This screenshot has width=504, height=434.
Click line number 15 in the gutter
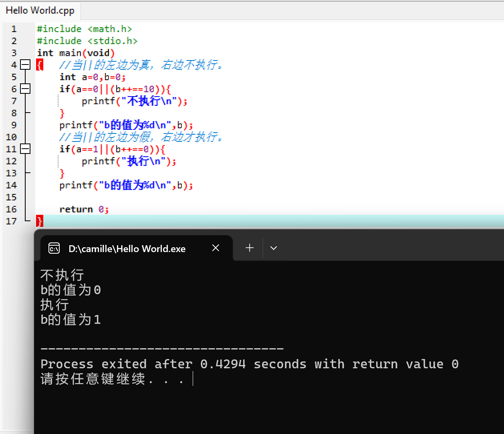click(x=11, y=197)
